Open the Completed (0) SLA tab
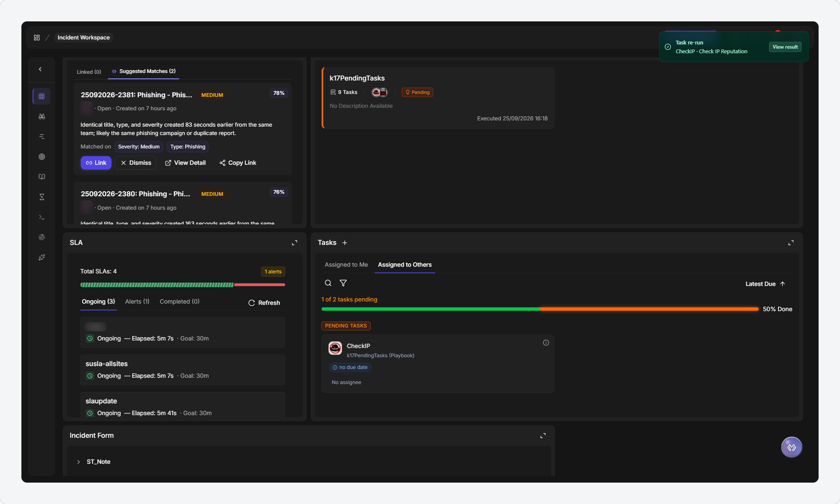Viewport: 840px width, 504px height. click(x=180, y=301)
